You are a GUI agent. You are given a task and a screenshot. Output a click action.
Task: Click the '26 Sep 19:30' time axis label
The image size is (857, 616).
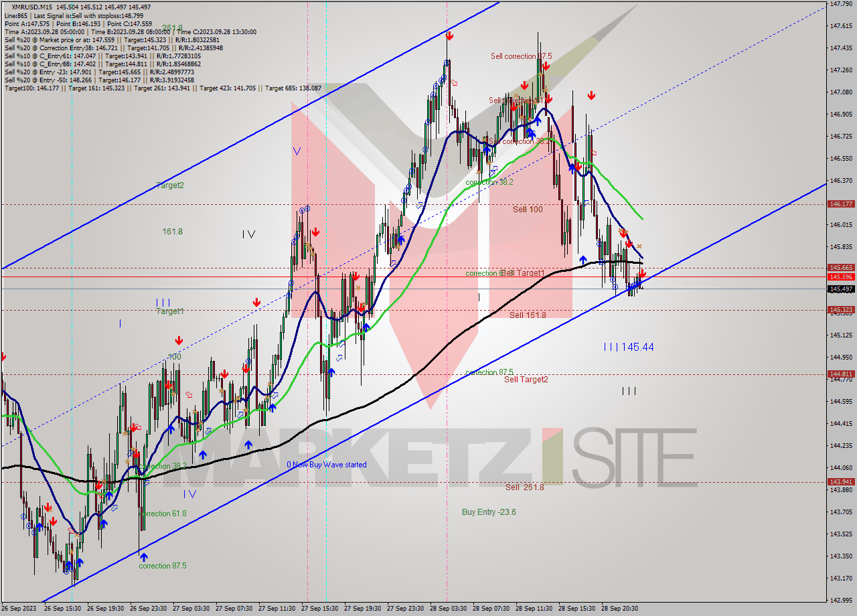(106, 609)
